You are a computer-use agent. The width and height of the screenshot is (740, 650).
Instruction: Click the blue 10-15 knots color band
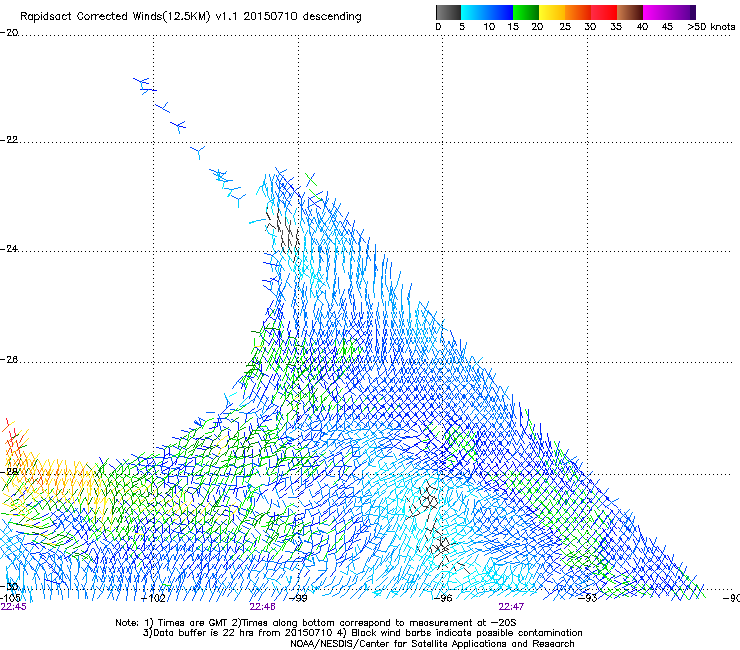click(500, 12)
